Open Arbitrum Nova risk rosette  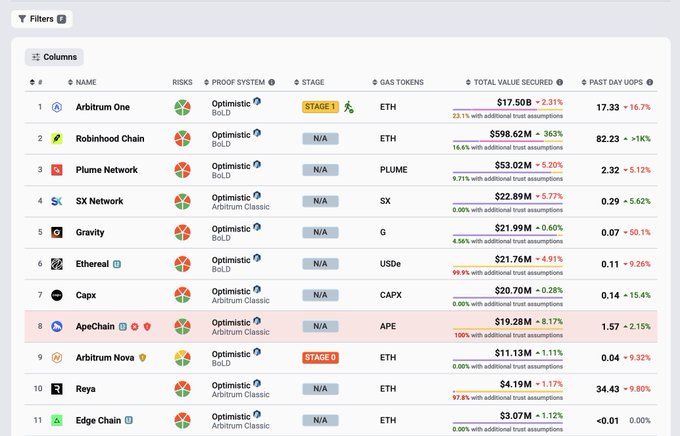click(183, 357)
